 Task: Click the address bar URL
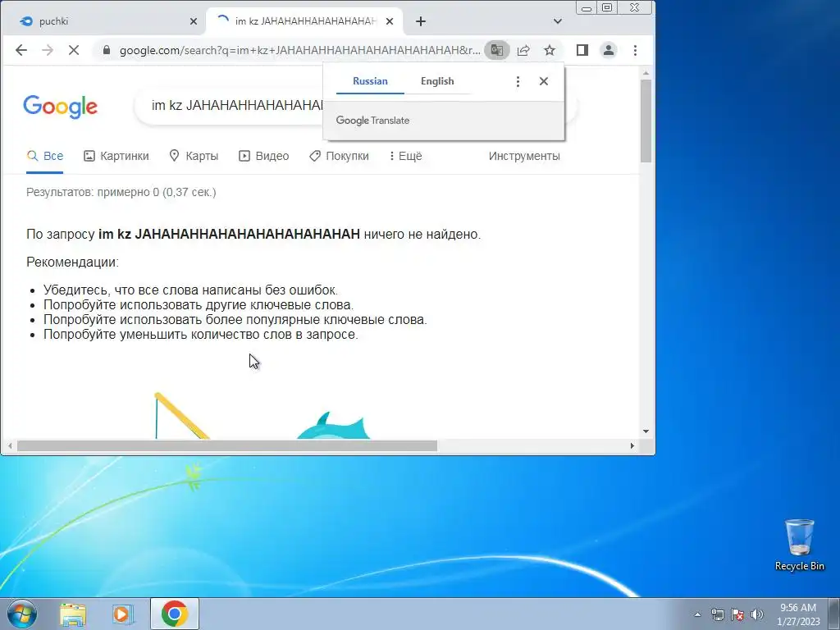[x=299, y=50]
